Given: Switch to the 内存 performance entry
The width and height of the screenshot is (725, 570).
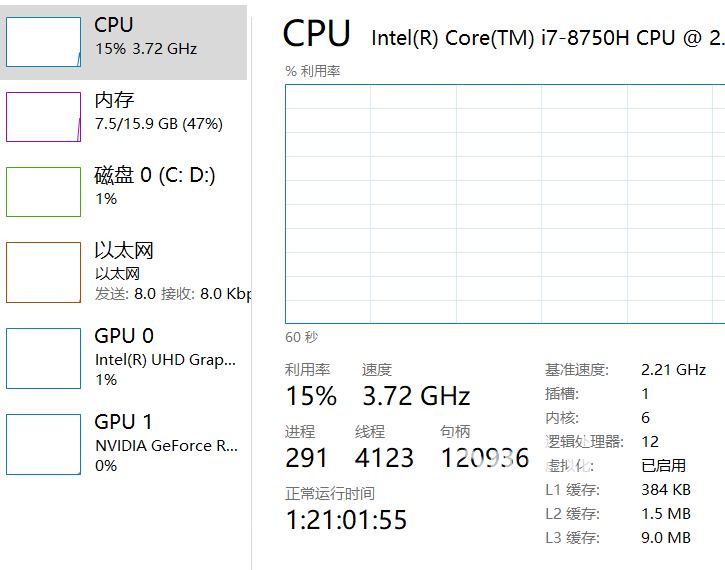Looking at the screenshot, I should (x=114, y=100).
